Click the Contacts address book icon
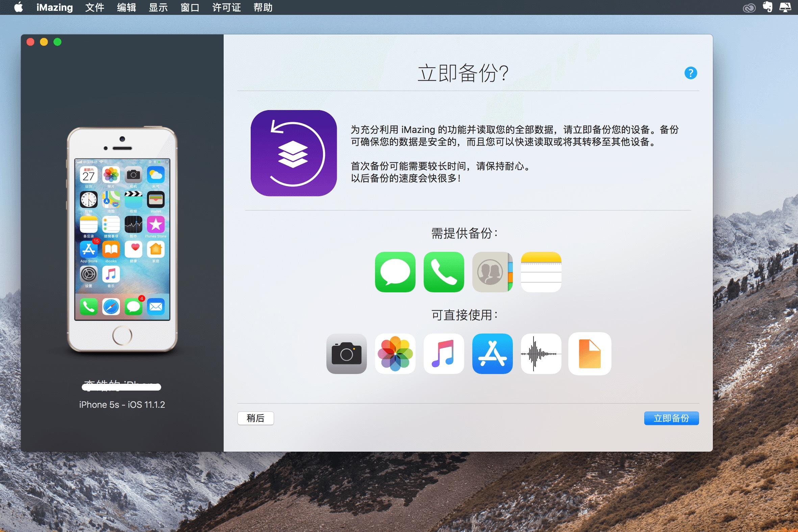 coord(492,272)
